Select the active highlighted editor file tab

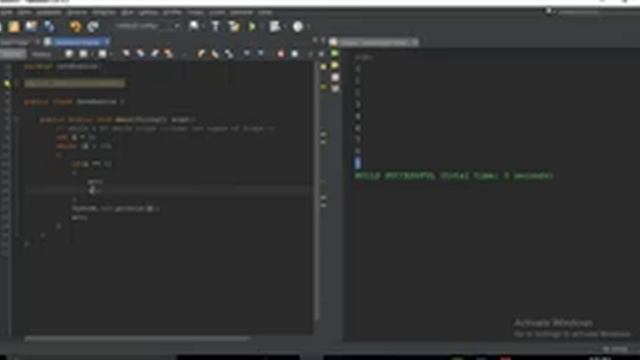(77, 42)
